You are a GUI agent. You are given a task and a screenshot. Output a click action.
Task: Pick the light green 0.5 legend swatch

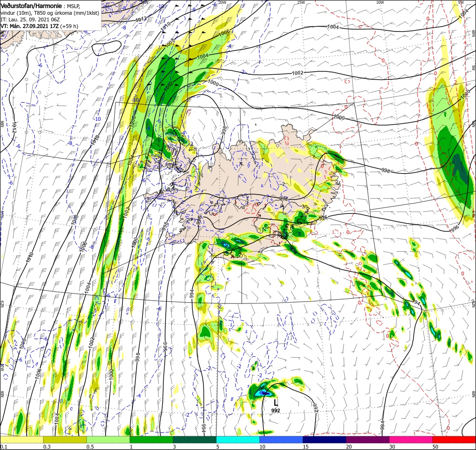108,440
